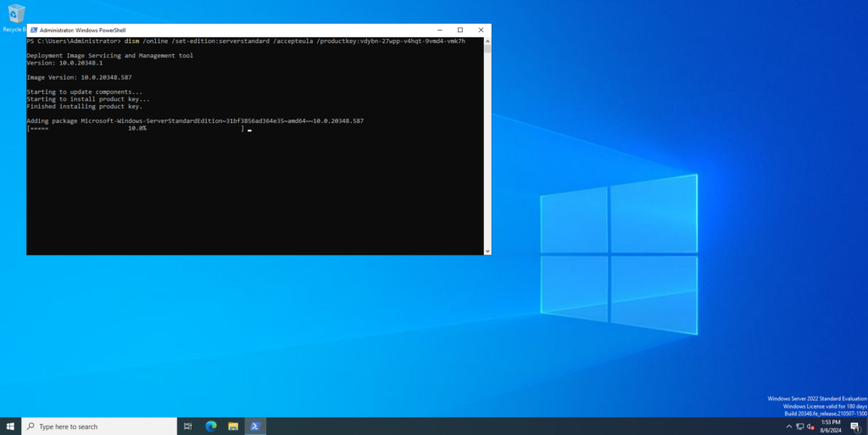Screen dimensions: 868x435
Task: Click 'Adding package Microsoft-Windows-ServerStandardEdition' line
Action: click(x=195, y=120)
